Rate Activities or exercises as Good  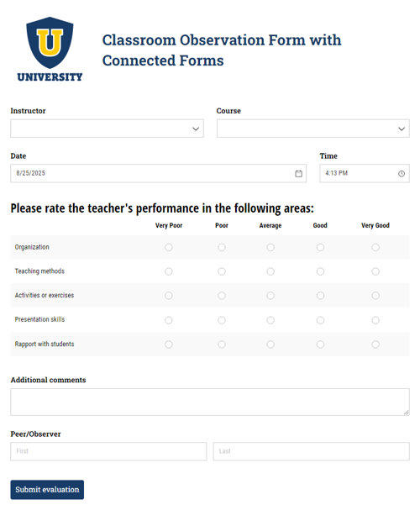pyautogui.click(x=320, y=296)
